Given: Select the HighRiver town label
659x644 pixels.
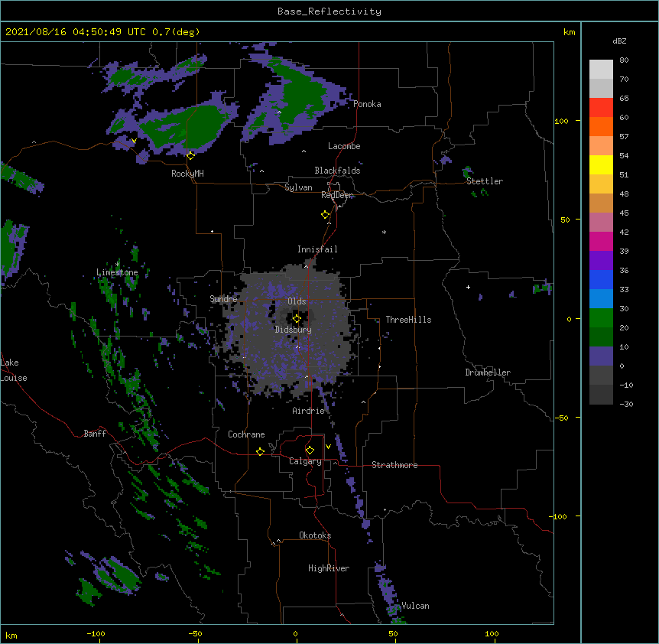Looking at the screenshot, I should pos(329,568).
